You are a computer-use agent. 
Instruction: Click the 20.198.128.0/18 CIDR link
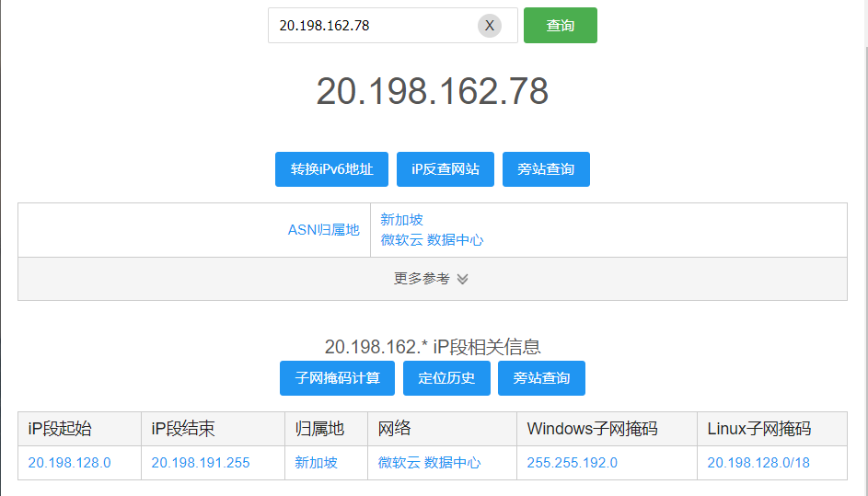[x=758, y=463]
